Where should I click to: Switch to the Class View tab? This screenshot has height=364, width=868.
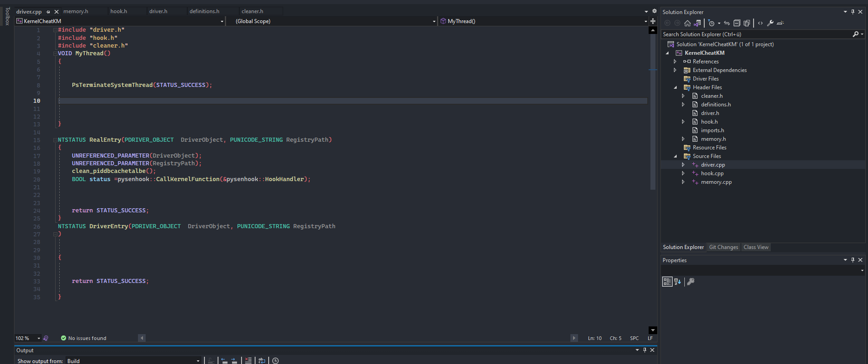tap(756, 247)
